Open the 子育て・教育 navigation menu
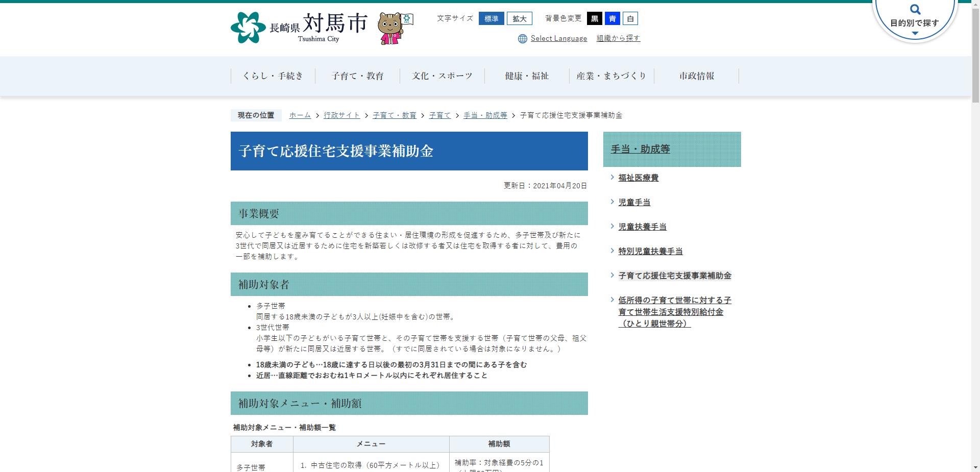 point(358,76)
